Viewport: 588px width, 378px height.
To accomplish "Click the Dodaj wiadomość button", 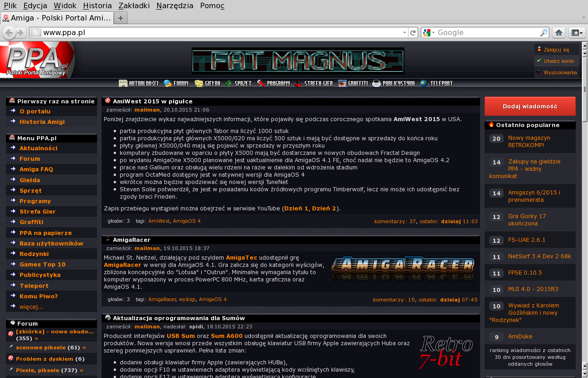I will [530, 106].
